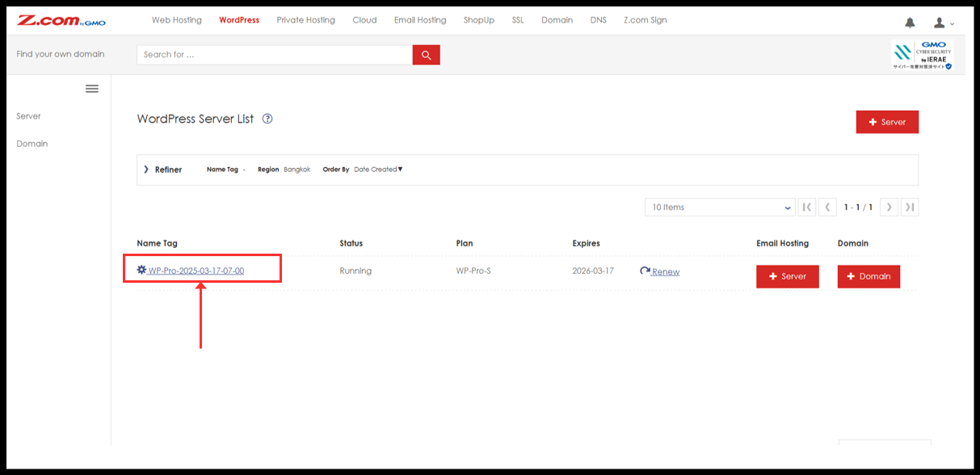Open the DNS menu

pos(598,20)
